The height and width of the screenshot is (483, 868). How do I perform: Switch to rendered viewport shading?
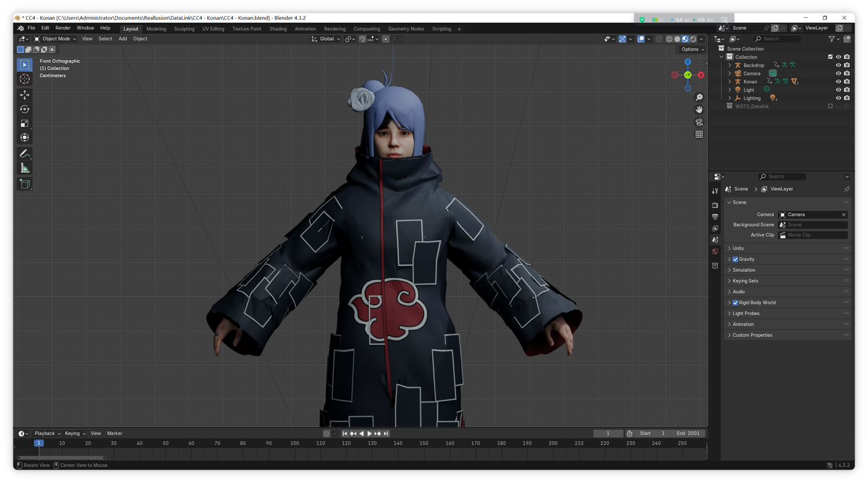click(693, 39)
